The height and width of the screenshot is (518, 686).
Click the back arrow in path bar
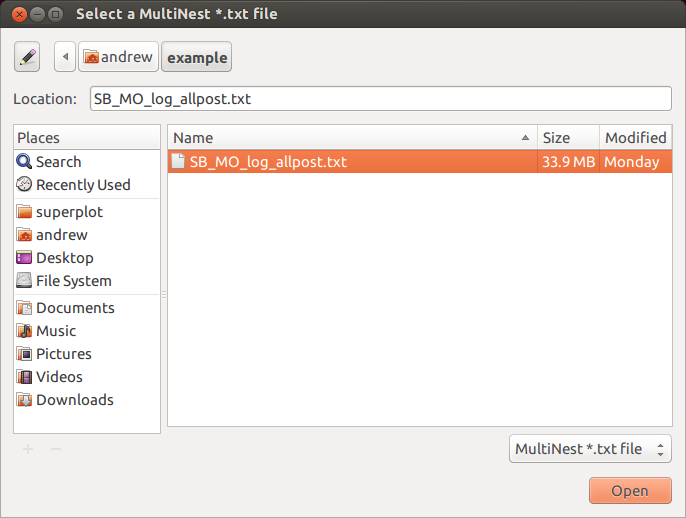65,57
